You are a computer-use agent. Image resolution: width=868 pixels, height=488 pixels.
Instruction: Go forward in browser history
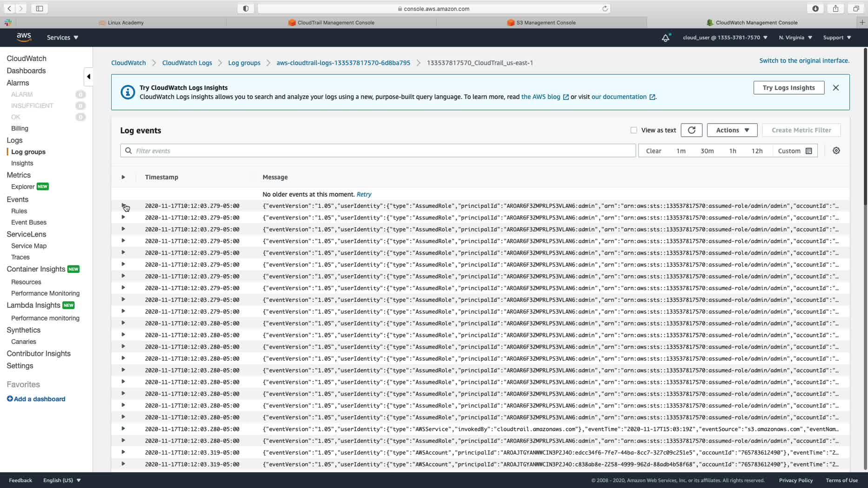pos(21,8)
